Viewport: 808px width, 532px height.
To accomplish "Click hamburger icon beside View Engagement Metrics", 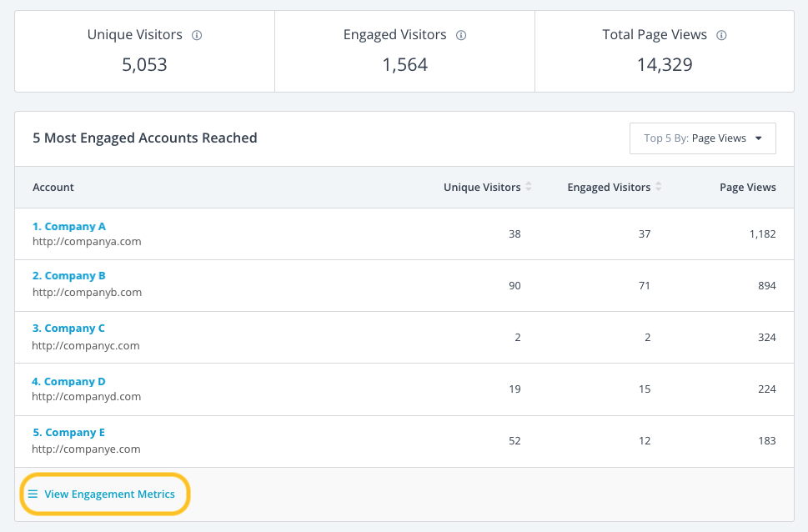I will (x=33, y=494).
